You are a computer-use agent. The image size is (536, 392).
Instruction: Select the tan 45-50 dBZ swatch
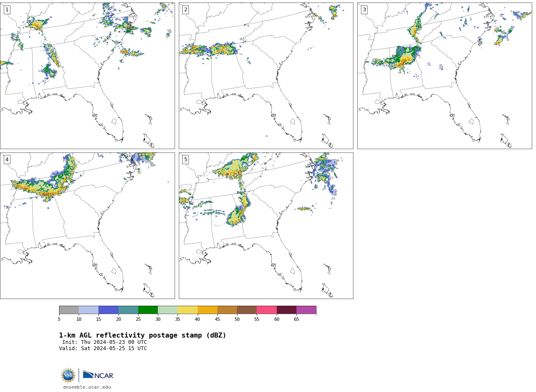pos(227,310)
